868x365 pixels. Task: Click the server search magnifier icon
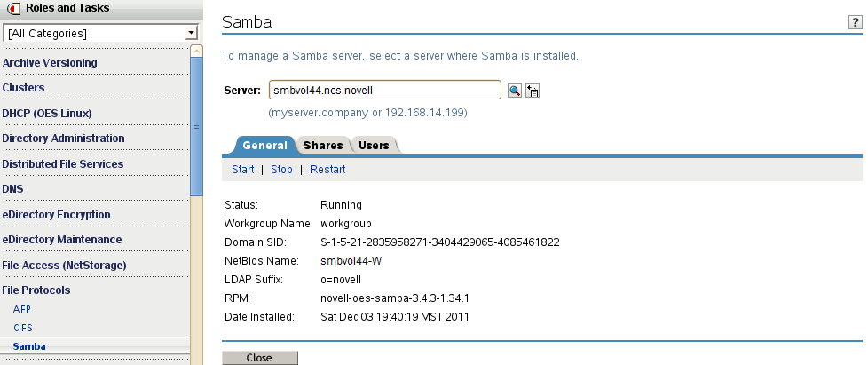pyautogui.click(x=515, y=91)
